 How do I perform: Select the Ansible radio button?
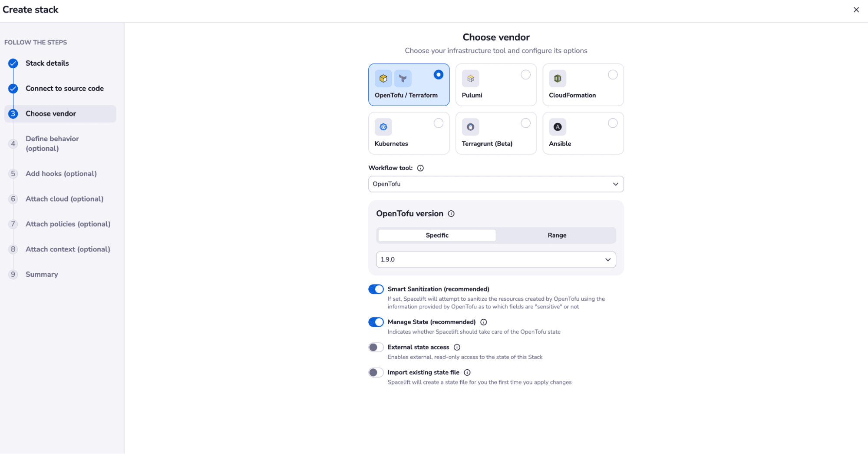point(613,123)
